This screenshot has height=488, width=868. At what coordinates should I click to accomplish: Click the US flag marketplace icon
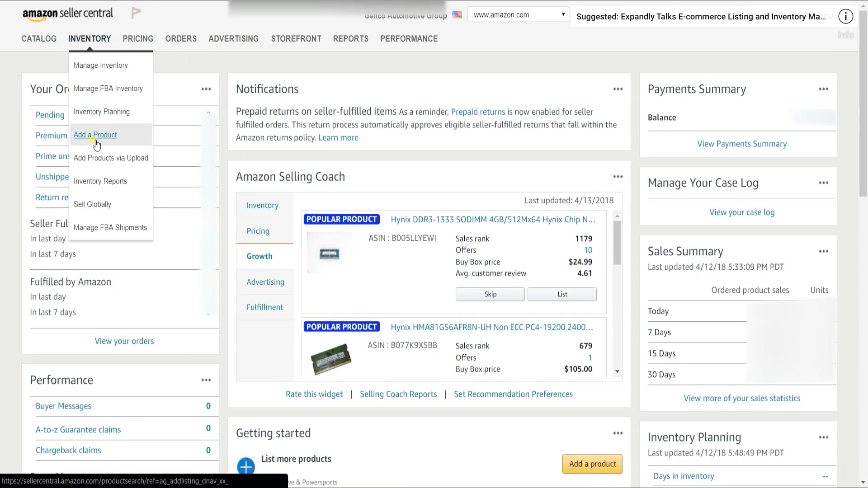pyautogui.click(x=457, y=15)
